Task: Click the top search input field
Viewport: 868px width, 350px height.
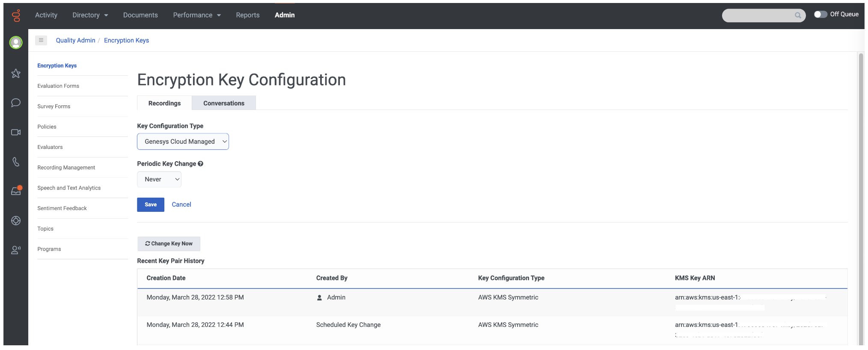Action: click(758, 15)
